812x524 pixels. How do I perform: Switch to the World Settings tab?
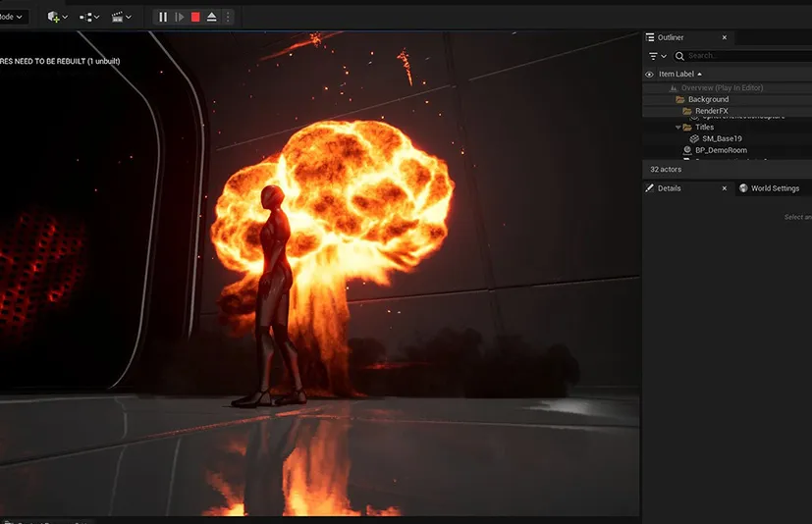775,188
